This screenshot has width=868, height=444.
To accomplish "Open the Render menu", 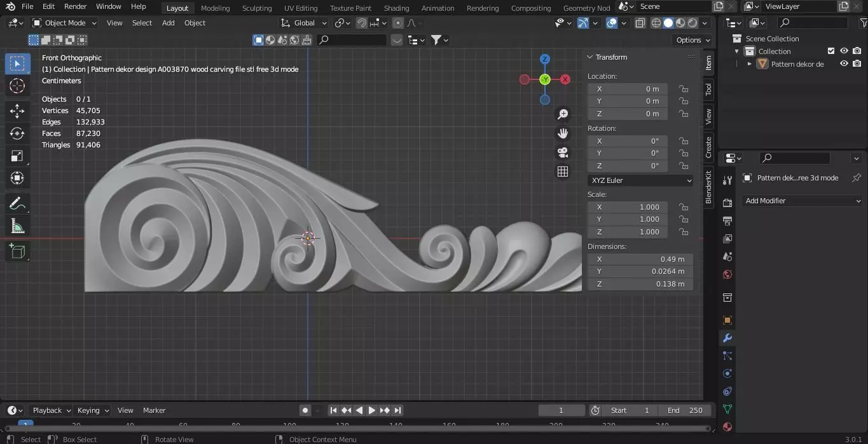I will point(75,6).
